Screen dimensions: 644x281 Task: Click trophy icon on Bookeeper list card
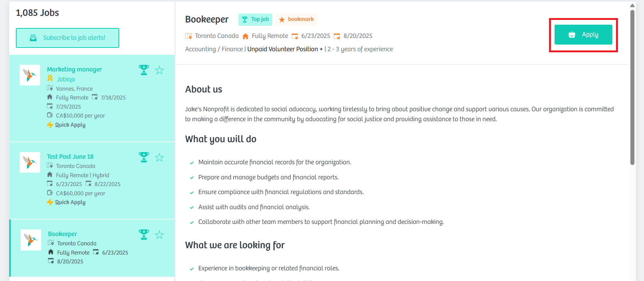point(144,235)
